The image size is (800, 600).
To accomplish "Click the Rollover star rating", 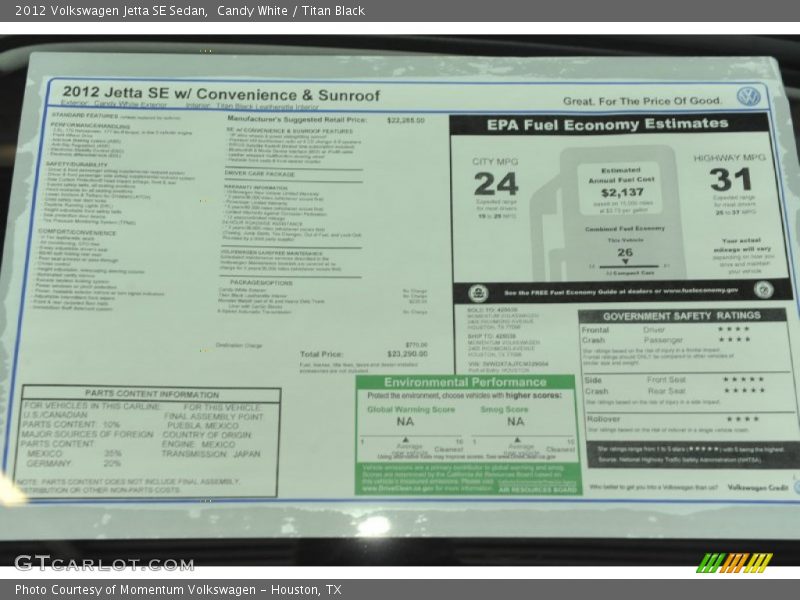I will (x=743, y=419).
